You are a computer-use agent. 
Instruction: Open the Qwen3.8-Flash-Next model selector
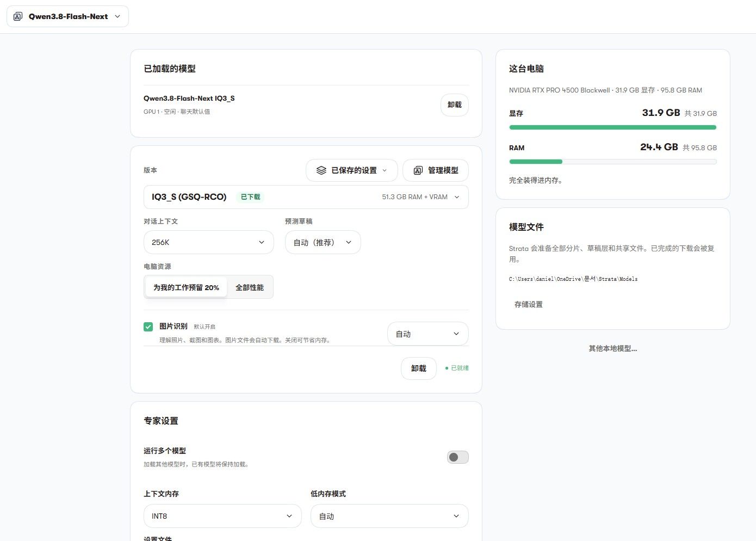67,16
